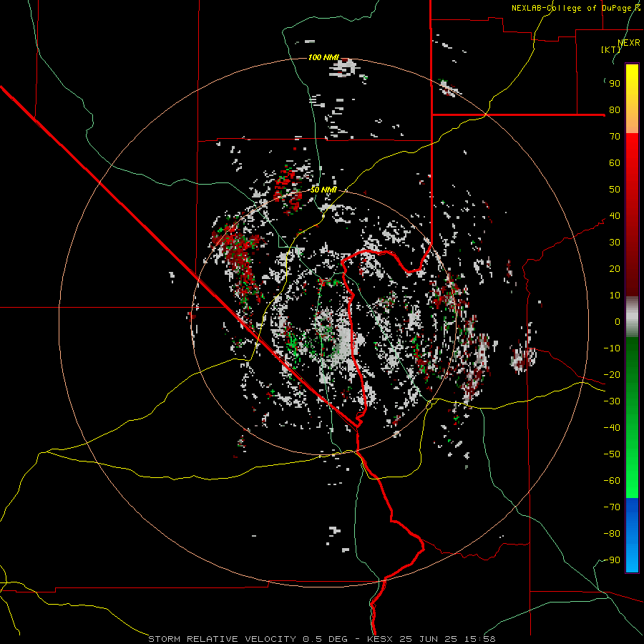Viewport: 644px width, 644px height.
Task: Click the NEXR label above the color bar
Action: [x=629, y=43]
